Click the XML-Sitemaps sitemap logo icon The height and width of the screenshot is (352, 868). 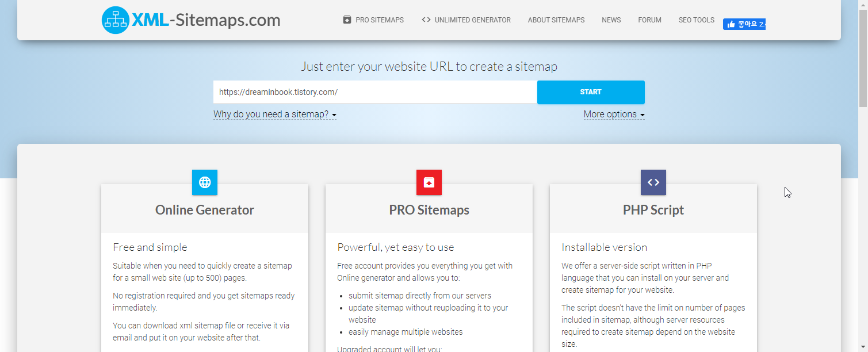[116, 20]
